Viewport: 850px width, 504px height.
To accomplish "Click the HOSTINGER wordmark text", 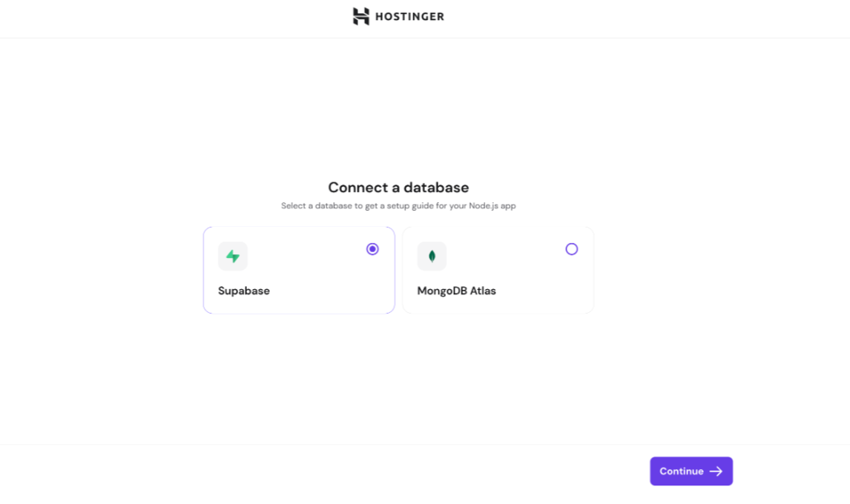I will pyautogui.click(x=410, y=17).
